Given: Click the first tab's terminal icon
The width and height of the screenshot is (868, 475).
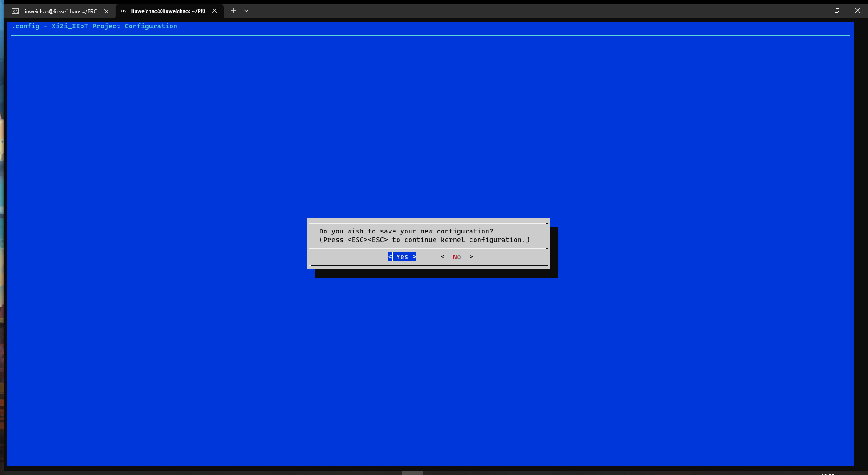Looking at the screenshot, I should pyautogui.click(x=15, y=11).
